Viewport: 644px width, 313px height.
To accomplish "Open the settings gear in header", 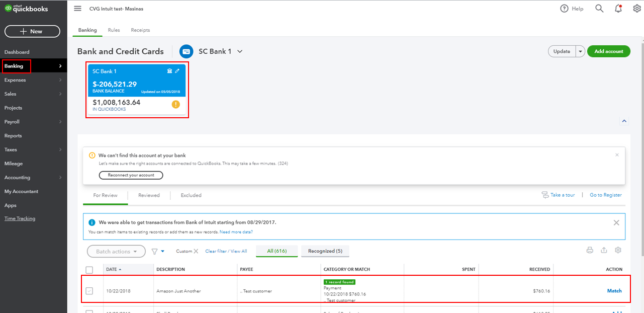I will (x=637, y=9).
